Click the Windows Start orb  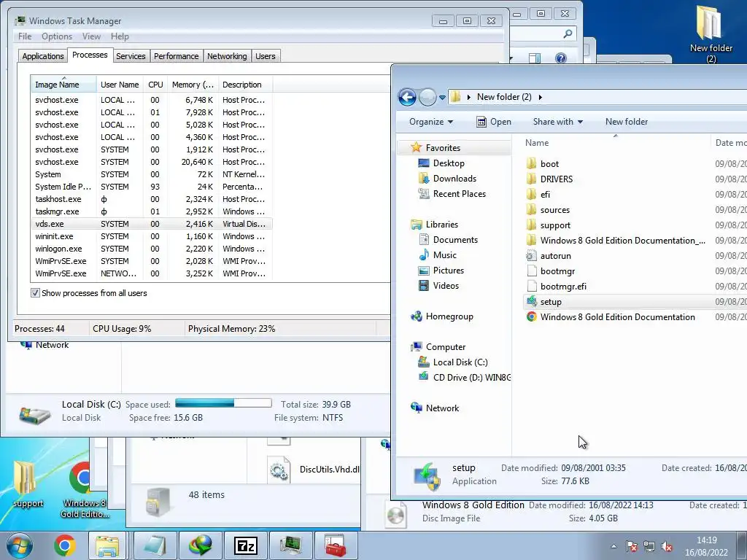tap(20, 545)
